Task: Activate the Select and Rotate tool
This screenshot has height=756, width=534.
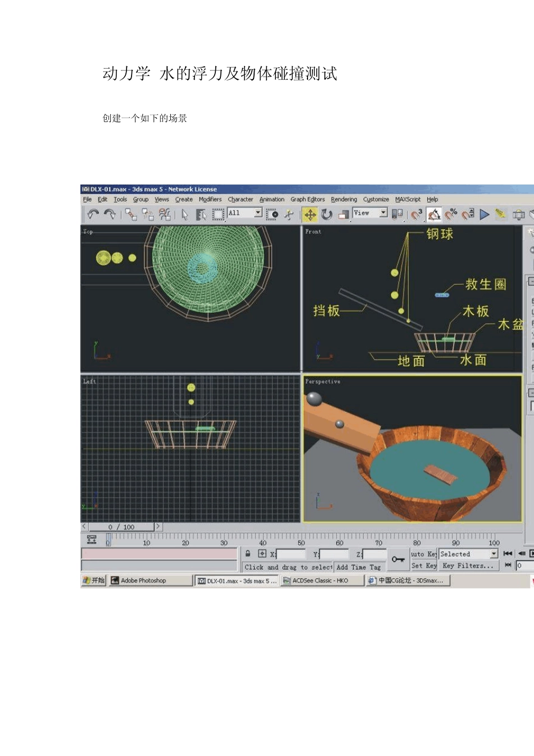Action: point(327,214)
